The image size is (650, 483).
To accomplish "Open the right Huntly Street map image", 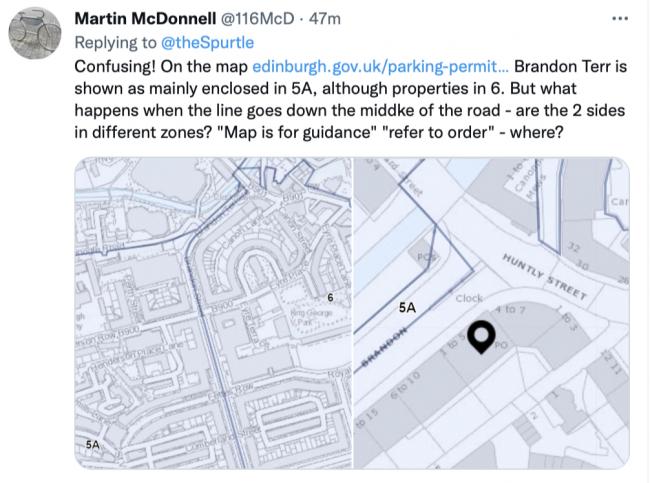I will pos(492,313).
